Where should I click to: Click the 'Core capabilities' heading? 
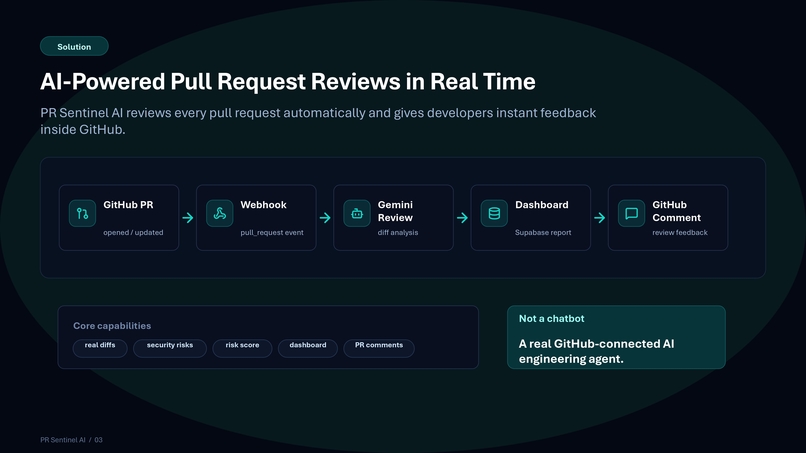pyautogui.click(x=112, y=325)
